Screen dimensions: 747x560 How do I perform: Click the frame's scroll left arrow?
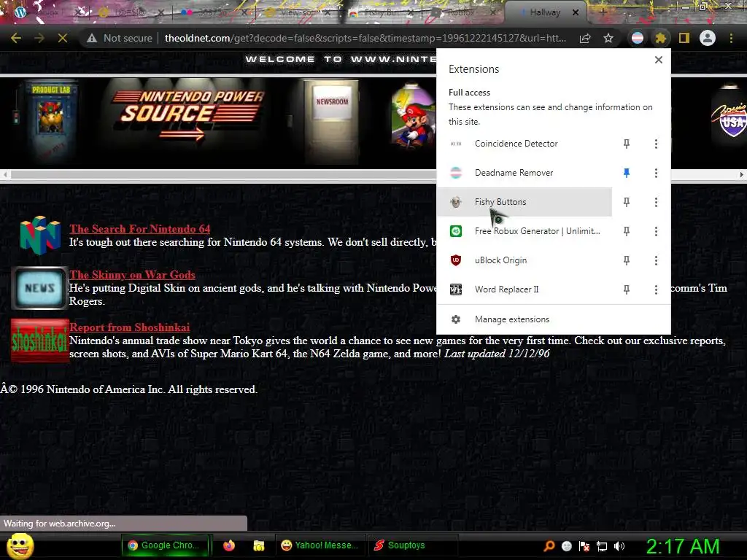(5, 175)
